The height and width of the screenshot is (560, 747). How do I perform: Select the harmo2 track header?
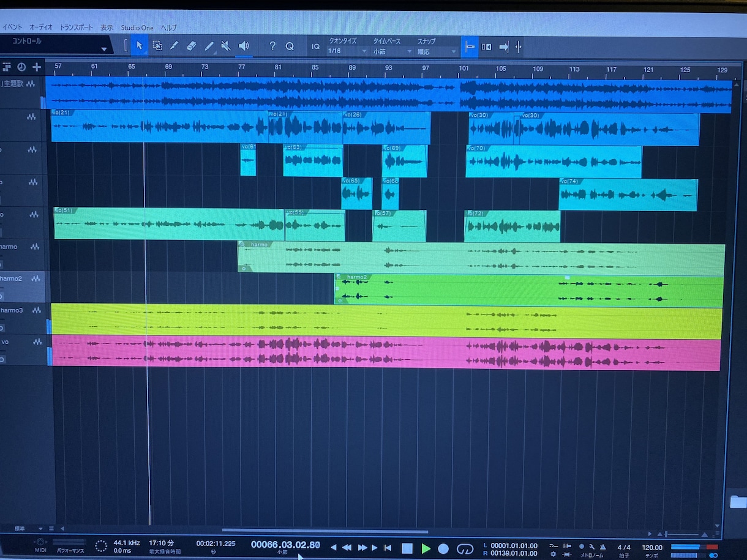coord(23,286)
